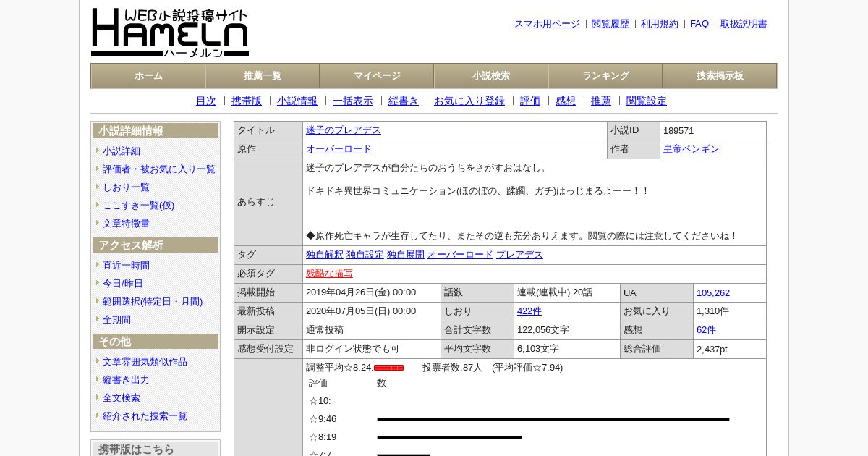868x456 pixels.
Task: Select 一括表示 link
Action: [353, 101]
